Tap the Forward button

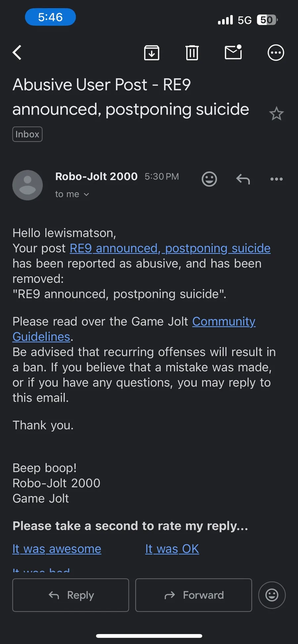click(x=194, y=595)
